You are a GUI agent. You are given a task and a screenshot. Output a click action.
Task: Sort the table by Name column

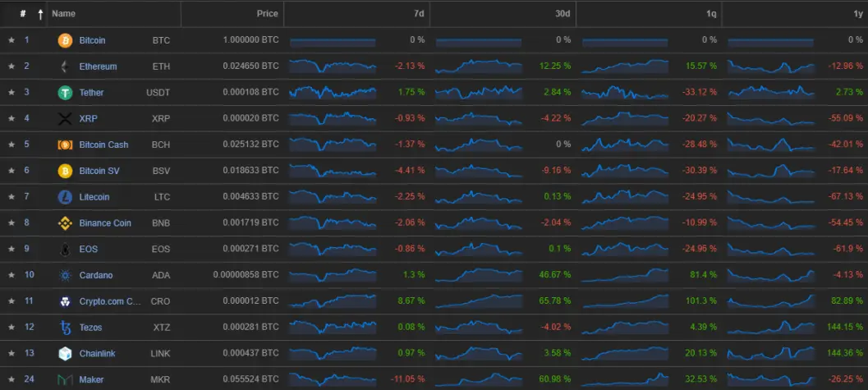[64, 13]
